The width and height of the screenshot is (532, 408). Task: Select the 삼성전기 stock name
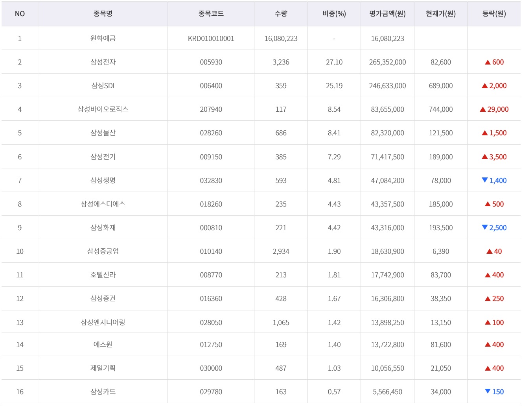103,157
